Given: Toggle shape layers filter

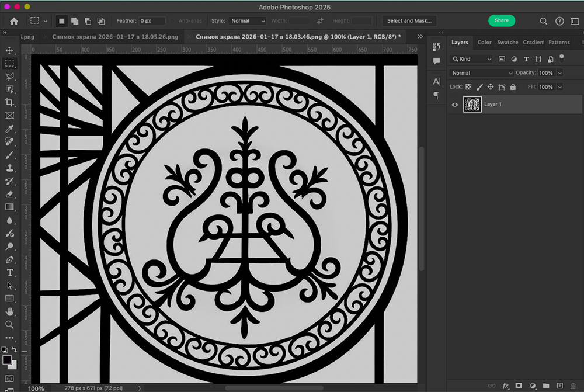Looking at the screenshot, I should (x=538, y=59).
